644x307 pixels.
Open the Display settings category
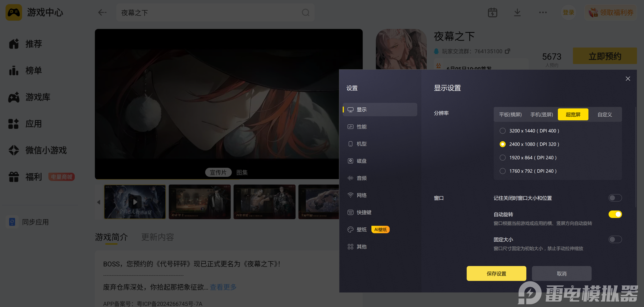[x=380, y=109]
